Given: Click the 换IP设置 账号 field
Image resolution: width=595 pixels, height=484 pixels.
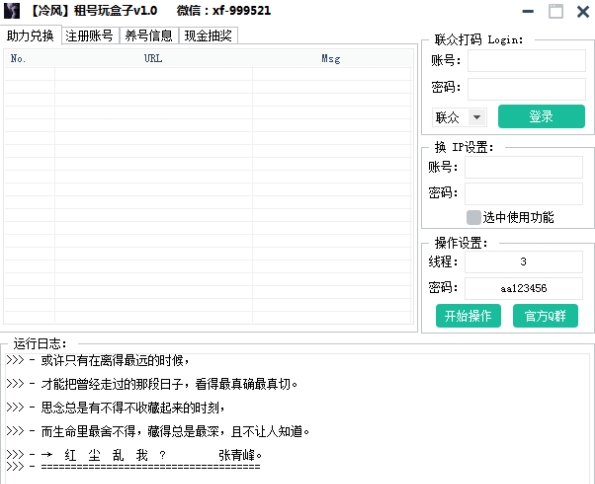Looking at the screenshot, I should click(524, 167).
